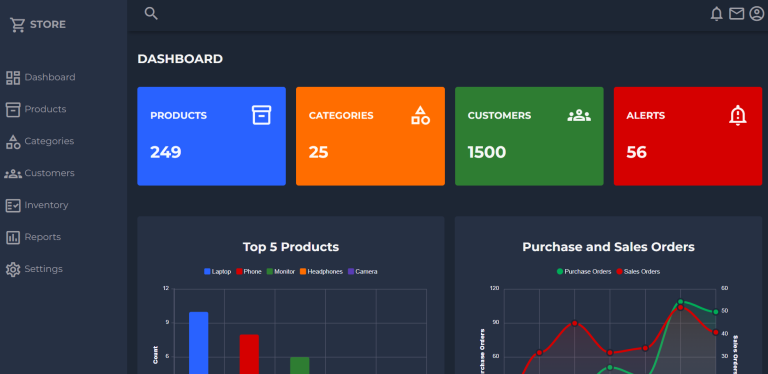Open Reports from the sidebar
Image resolution: width=768 pixels, height=374 pixels.
click(33, 237)
